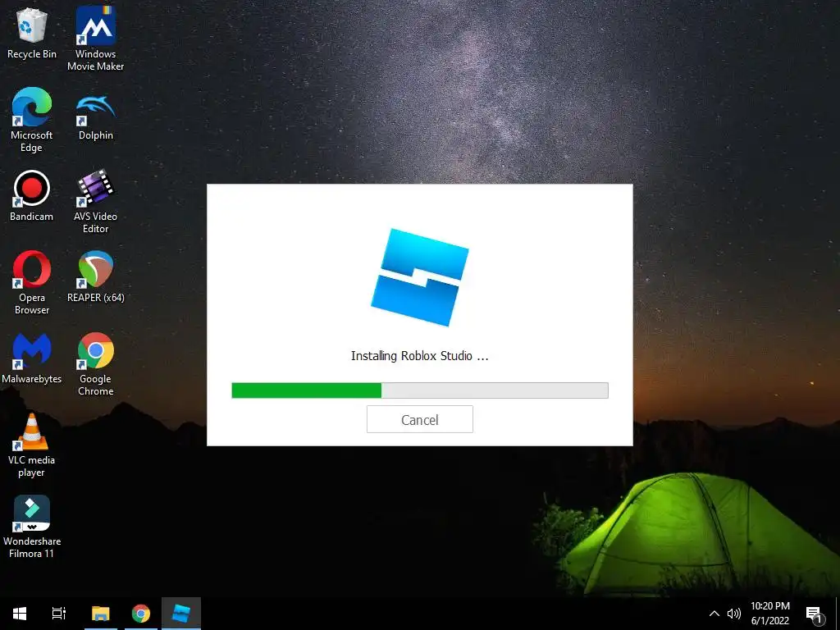Image resolution: width=840 pixels, height=630 pixels.
Task: Select Microsoft Edge desktop shortcut
Action: [x=32, y=120]
